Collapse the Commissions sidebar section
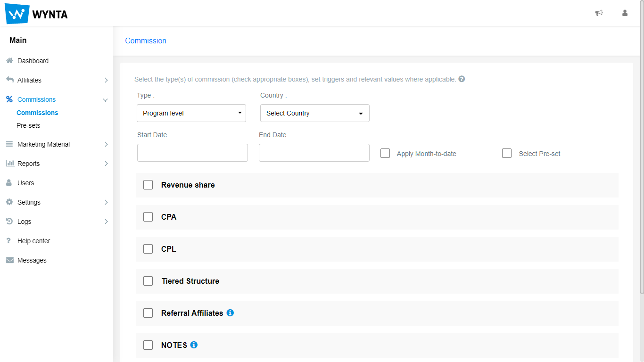The image size is (644, 362). [x=105, y=99]
